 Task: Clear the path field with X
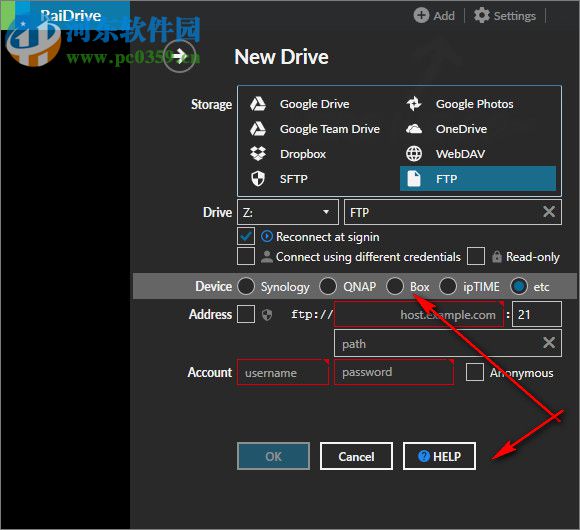(x=549, y=343)
